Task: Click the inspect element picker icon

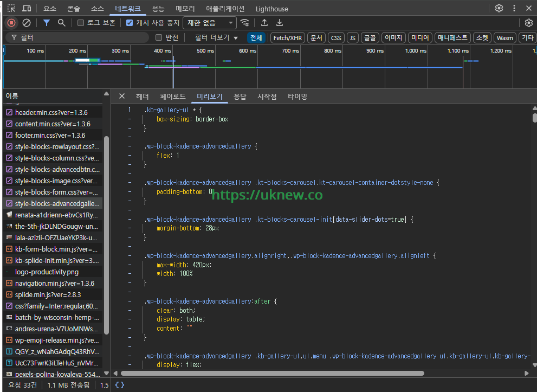Action: point(11,8)
